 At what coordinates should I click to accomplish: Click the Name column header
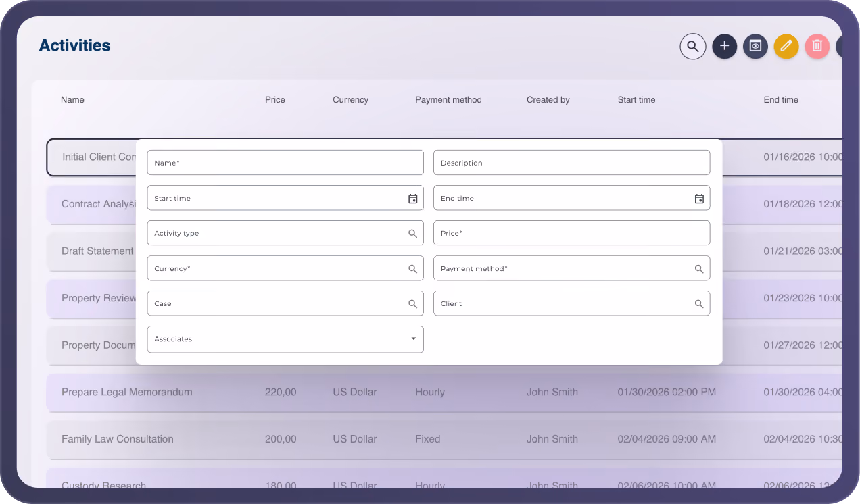point(72,100)
